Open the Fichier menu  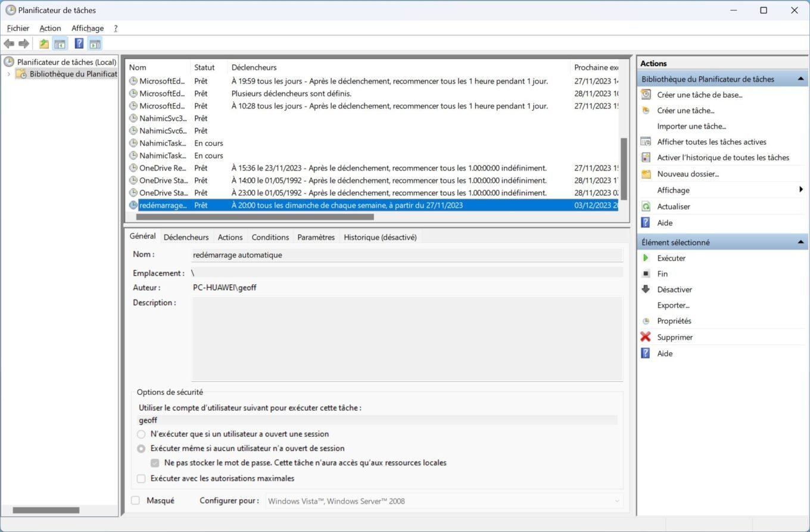[x=18, y=28]
